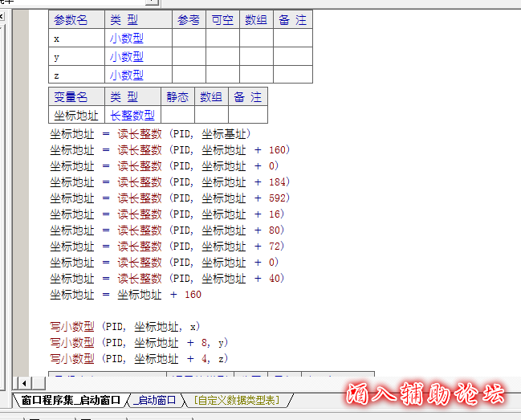Place cursor on the code line with + 592

pyautogui.click(x=169, y=198)
